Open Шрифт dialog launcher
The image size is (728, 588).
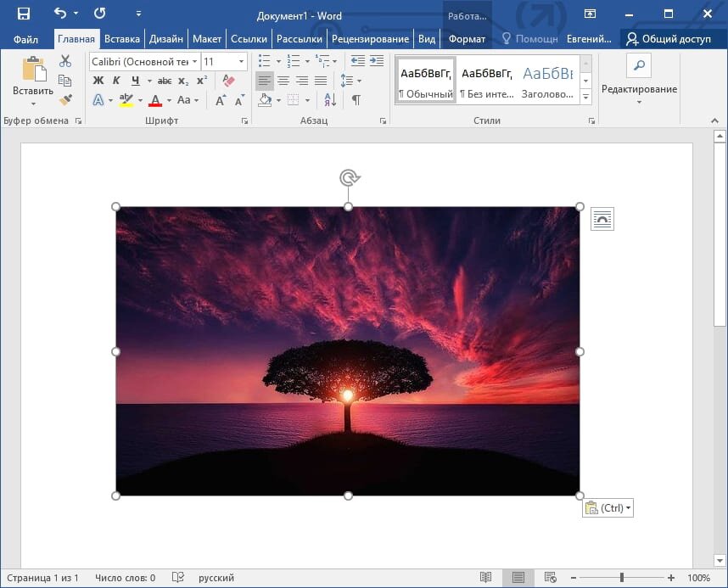244,120
